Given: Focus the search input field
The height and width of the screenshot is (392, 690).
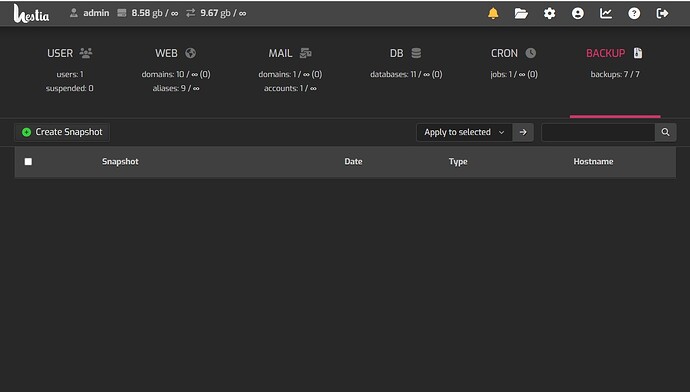Looking at the screenshot, I should coord(598,132).
